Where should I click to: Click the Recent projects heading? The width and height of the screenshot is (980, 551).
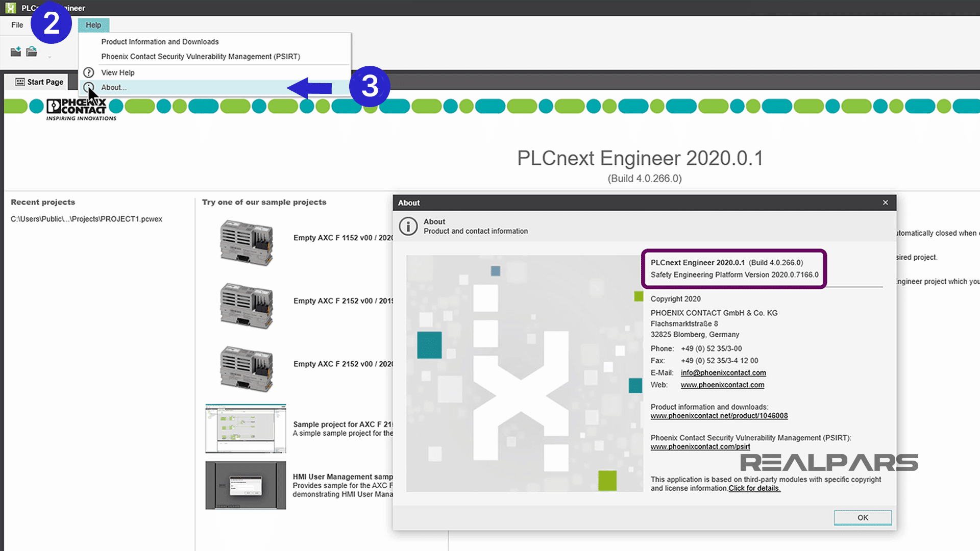coord(43,203)
